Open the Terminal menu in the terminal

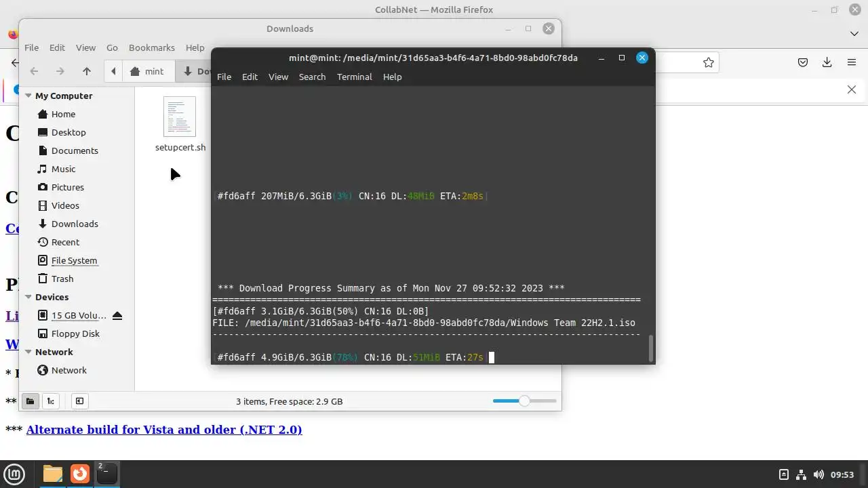(354, 77)
